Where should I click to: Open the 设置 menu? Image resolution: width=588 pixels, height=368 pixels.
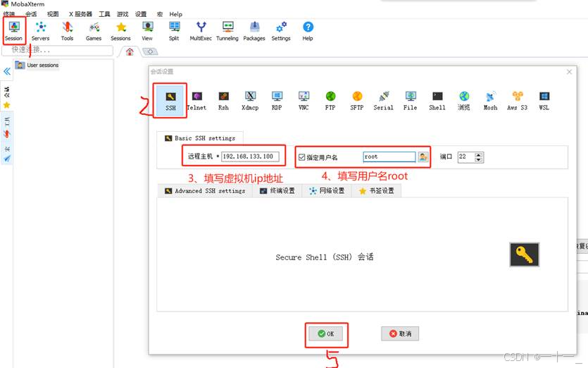[x=141, y=14]
